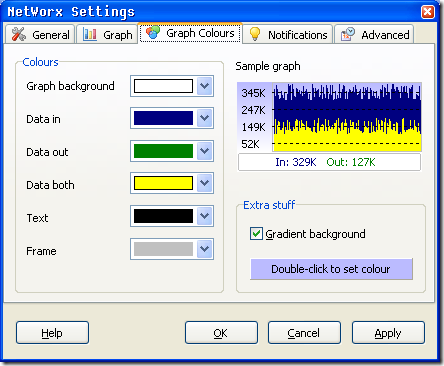Select the Graph Colours tab label

tap(200, 33)
